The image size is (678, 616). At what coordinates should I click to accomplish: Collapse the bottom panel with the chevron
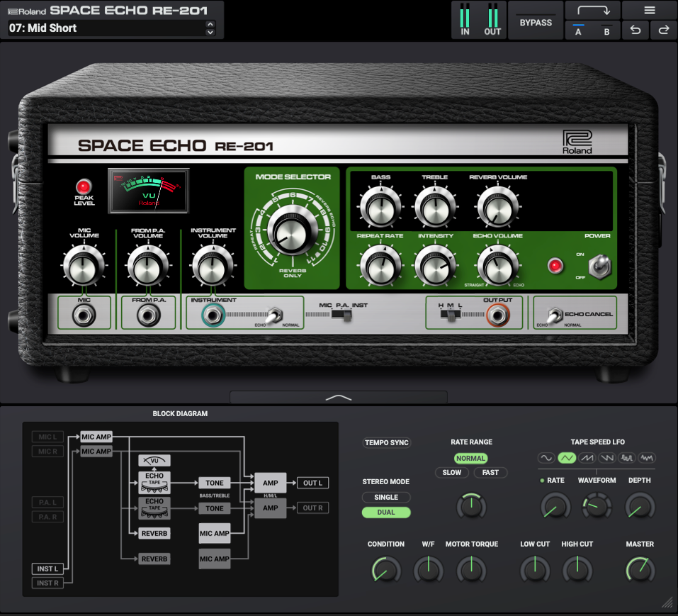[339, 398]
